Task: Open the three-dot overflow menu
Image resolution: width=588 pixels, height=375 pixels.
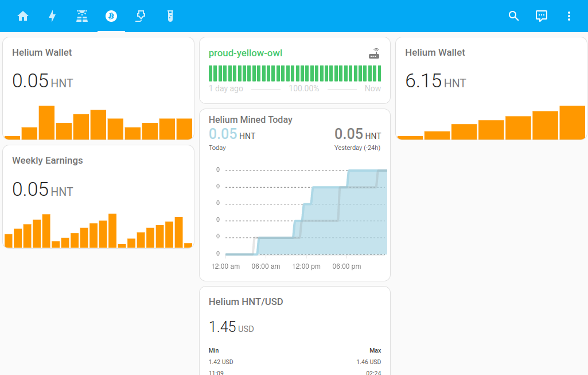Action: point(569,16)
